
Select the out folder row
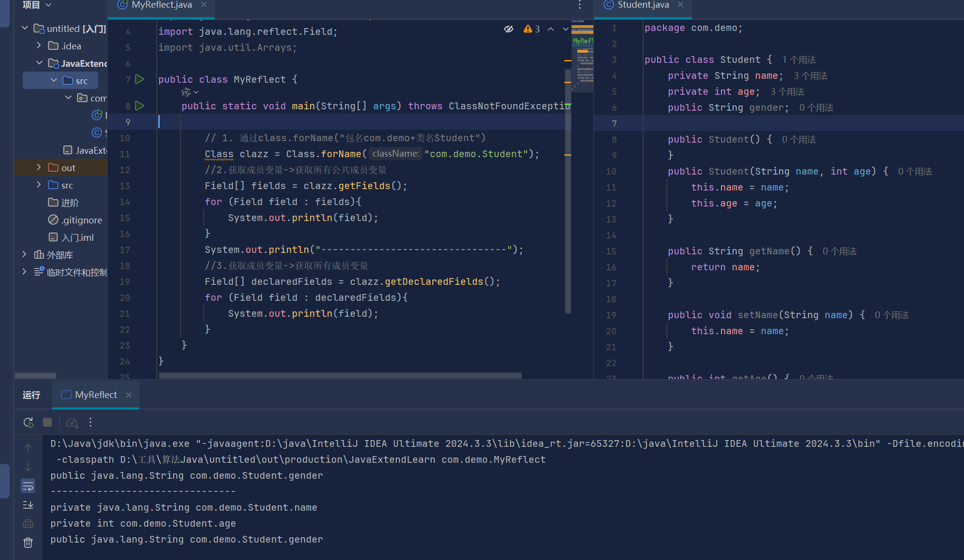tap(60, 168)
